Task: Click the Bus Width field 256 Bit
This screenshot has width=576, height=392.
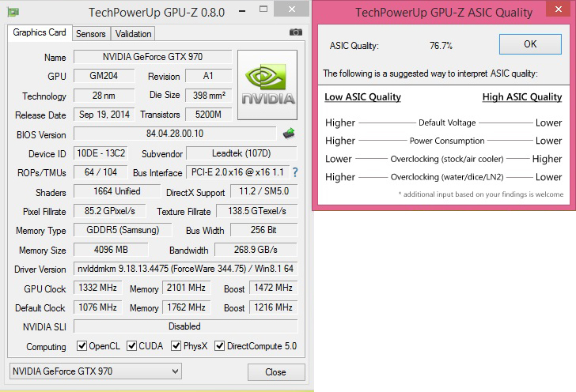Action: pyautogui.click(x=263, y=230)
